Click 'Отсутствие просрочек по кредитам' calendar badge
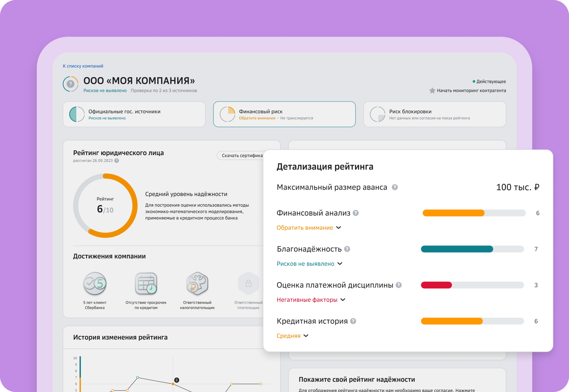The width and height of the screenshot is (569, 392). point(146,284)
